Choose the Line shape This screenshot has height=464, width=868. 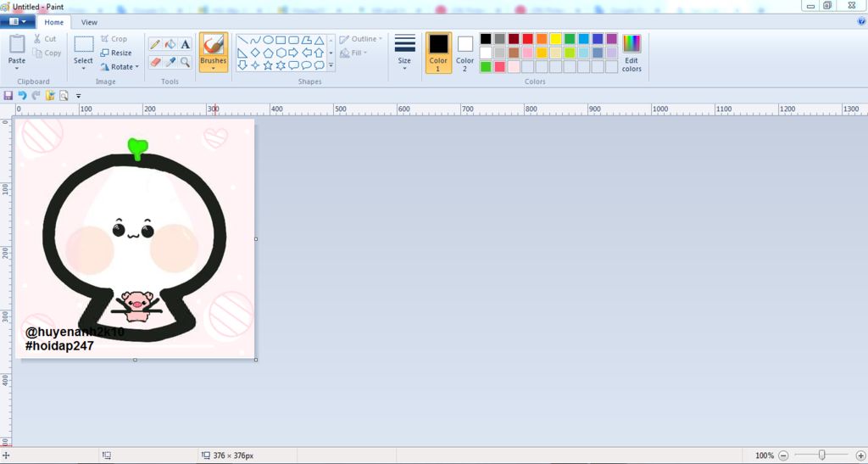(x=242, y=41)
